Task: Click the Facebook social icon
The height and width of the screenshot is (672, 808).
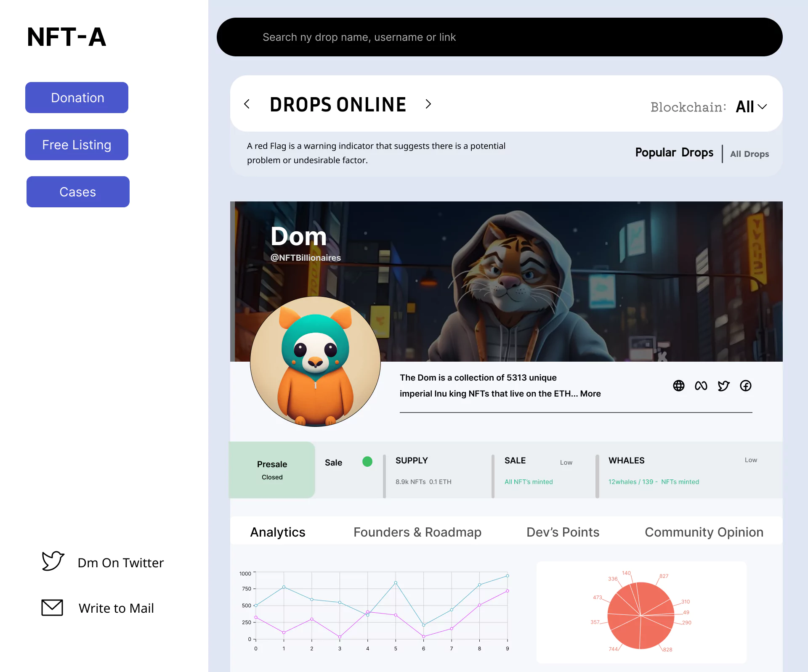Action: (746, 386)
